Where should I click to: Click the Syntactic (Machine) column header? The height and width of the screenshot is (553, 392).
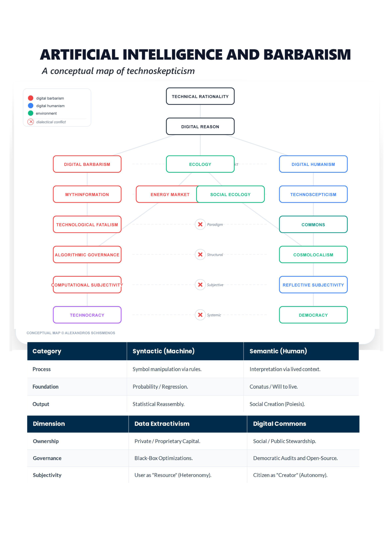(x=163, y=351)
